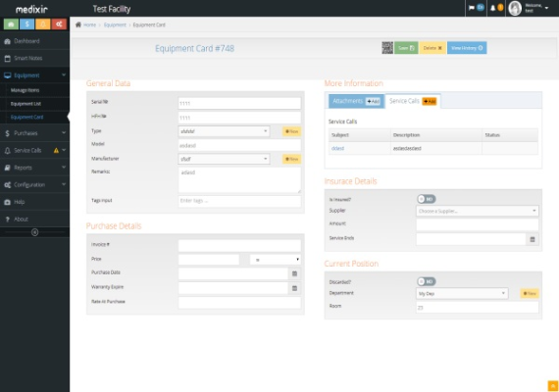Switch to the Attachments tab
The image size is (559, 392).
tap(356, 101)
